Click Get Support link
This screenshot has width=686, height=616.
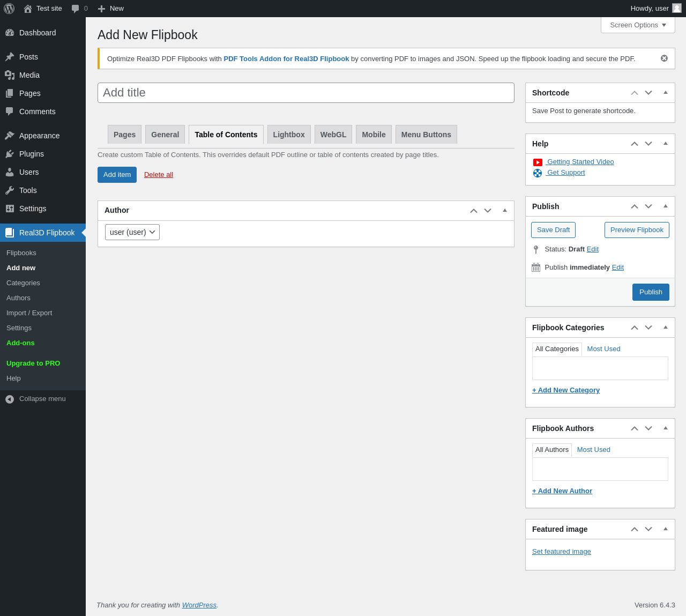tap(565, 173)
